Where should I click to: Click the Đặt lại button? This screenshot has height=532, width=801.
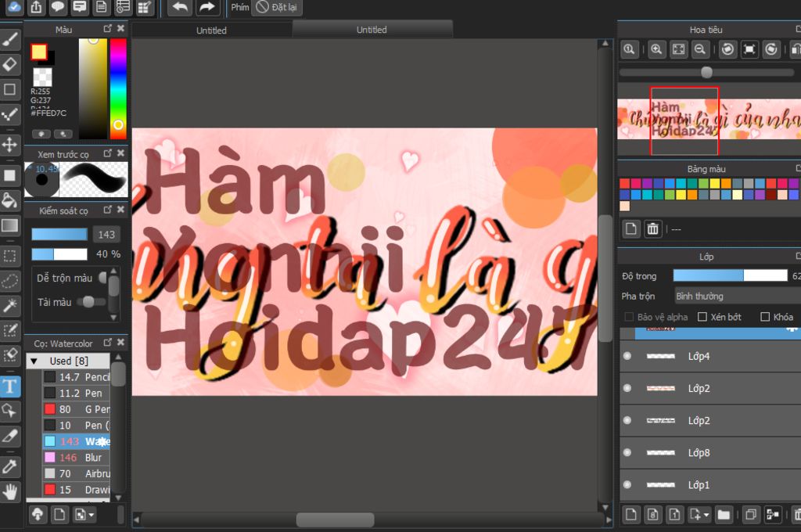[x=277, y=7]
